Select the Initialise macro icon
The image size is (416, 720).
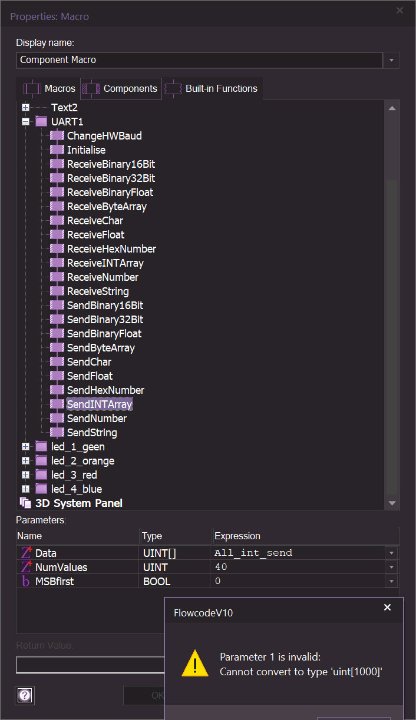(x=57, y=150)
